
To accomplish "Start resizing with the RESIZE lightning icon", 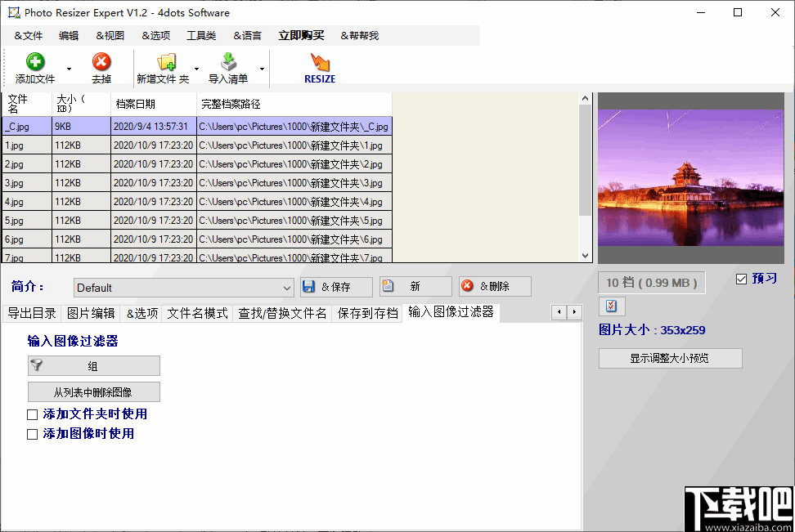I will 319,61.
